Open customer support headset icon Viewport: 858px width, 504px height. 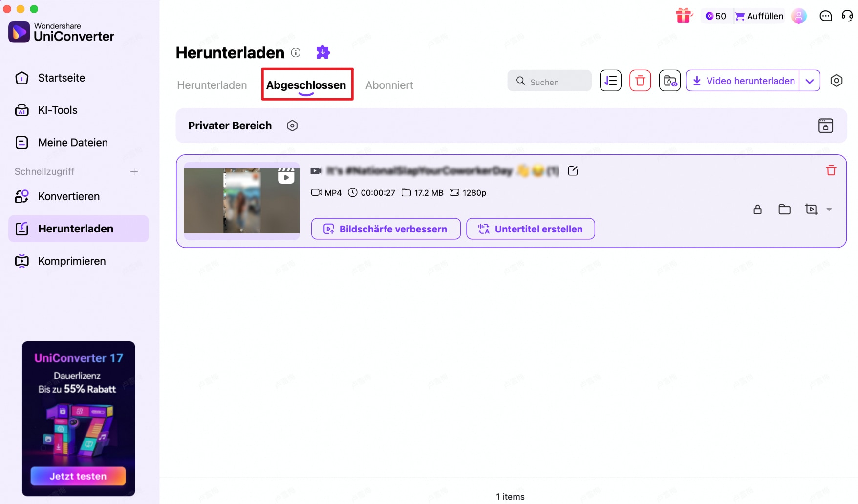pos(847,16)
